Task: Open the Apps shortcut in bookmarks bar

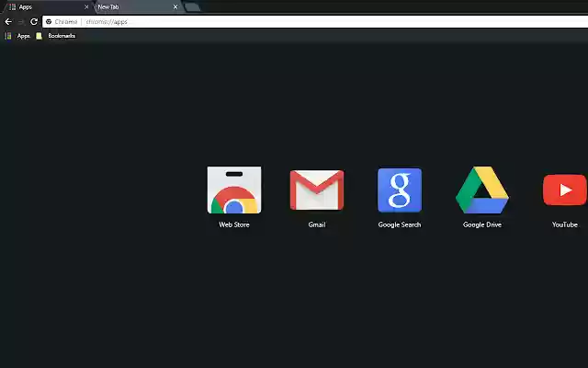Action: [x=17, y=36]
